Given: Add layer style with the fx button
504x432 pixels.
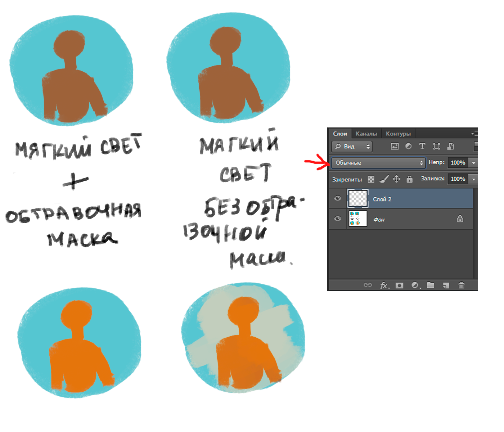Looking at the screenshot, I should click(x=384, y=285).
